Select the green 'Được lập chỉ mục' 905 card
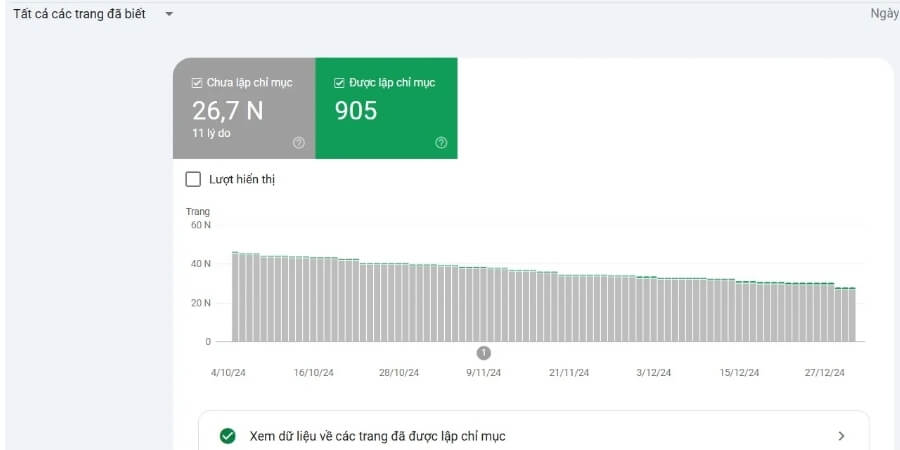Viewport: 900px width, 450px height. (x=386, y=108)
